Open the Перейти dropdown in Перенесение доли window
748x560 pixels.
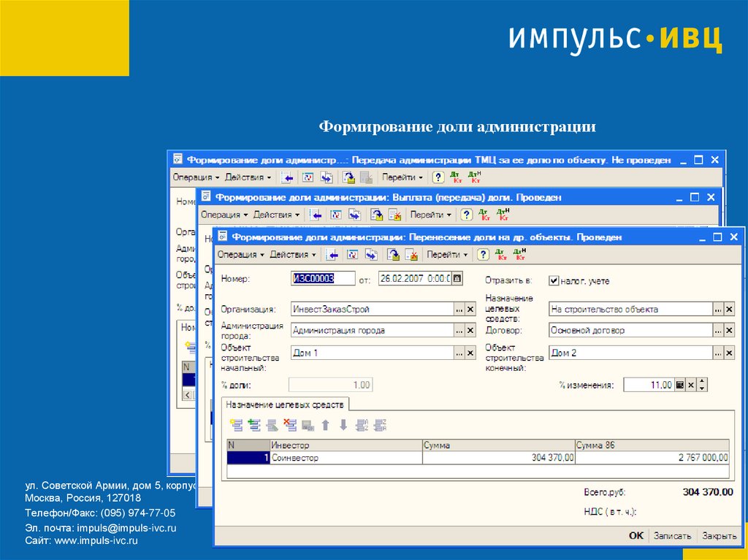tap(447, 255)
